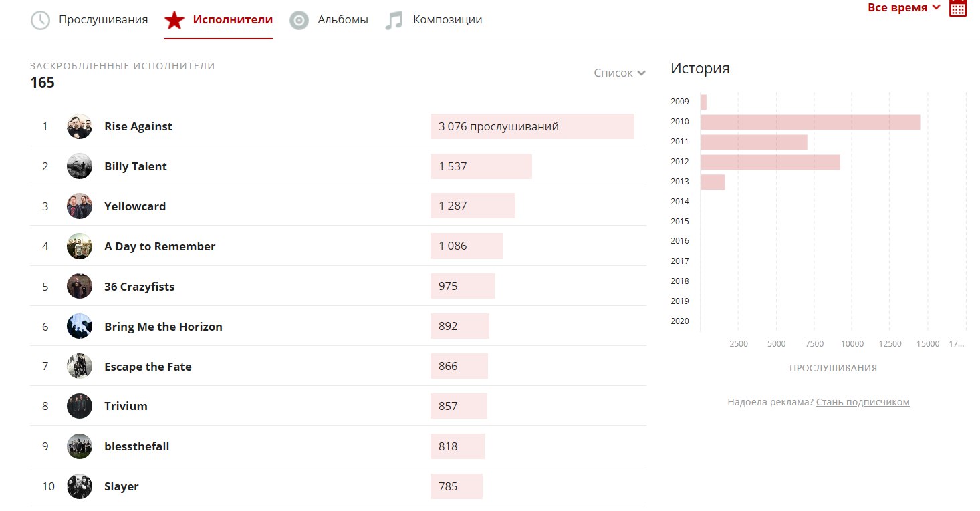Viewport: 980px width, 511px height.
Task: Click Rise Against artist avatar
Action: tap(80, 126)
